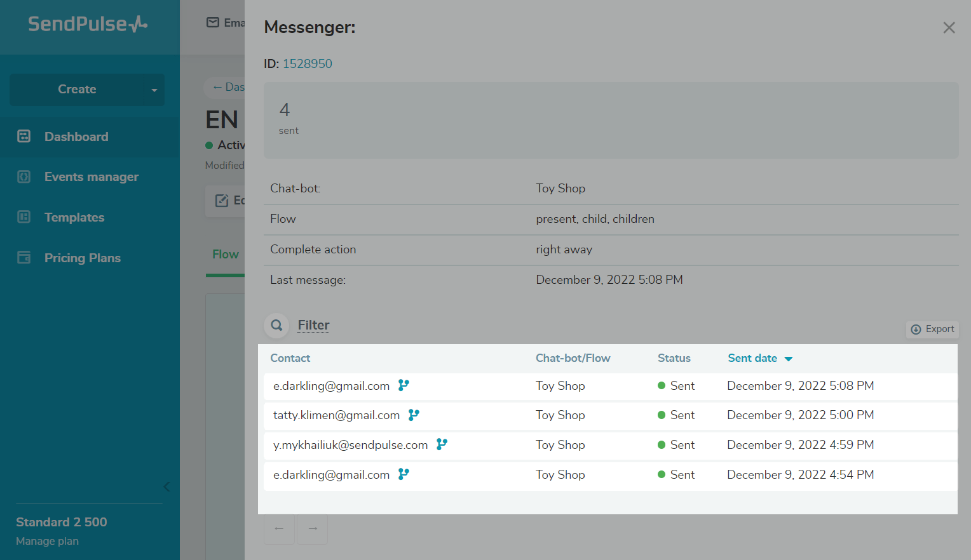The width and height of the screenshot is (971, 560).
Task: Close the Messenger details panel
Action: point(949,28)
